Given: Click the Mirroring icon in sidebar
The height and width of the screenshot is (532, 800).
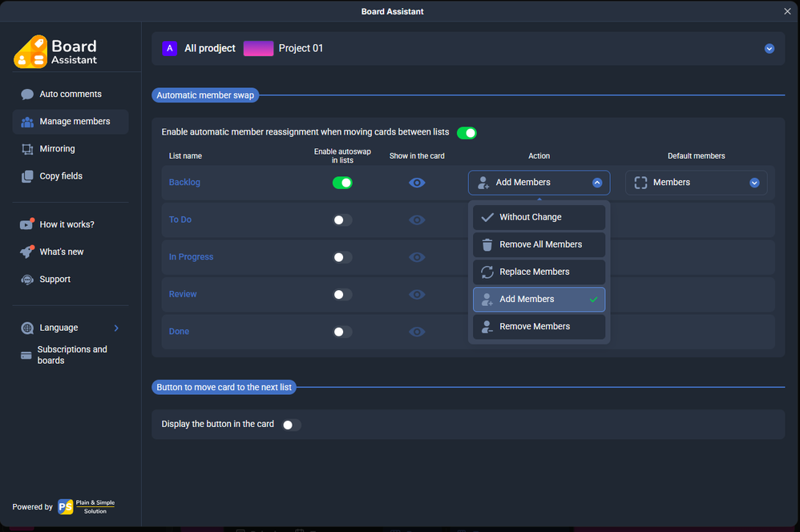Looking at the screenshot, I should pyautogui.click(x=27, y=149).
